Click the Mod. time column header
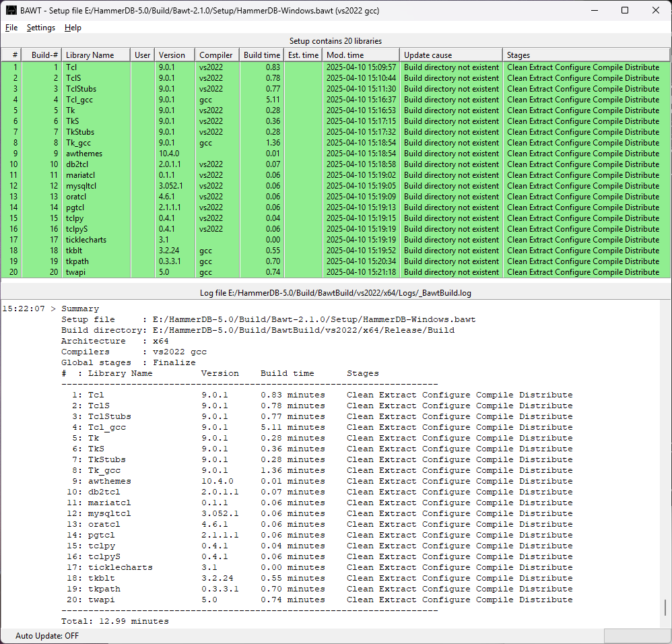 [361, 55]
